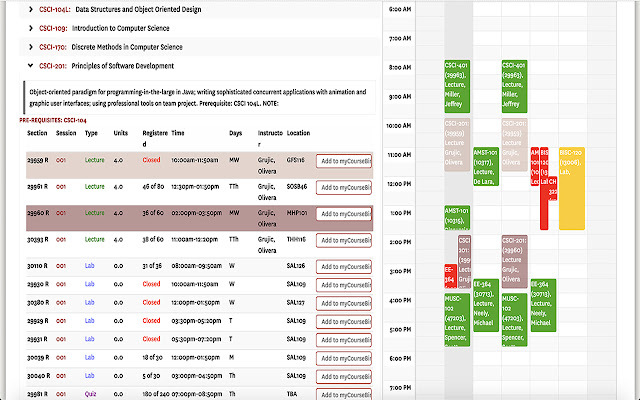Open Tuesday 11:00 AM AMST-101 lecture block
The width and height of the screenshot is (640, 400).
tap(486, 167)
